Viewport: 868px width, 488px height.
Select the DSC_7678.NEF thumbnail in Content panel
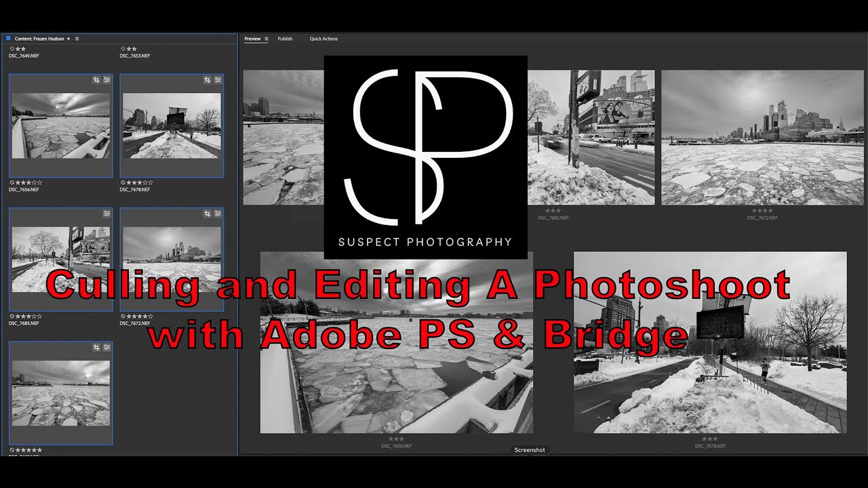pos(172,126)
